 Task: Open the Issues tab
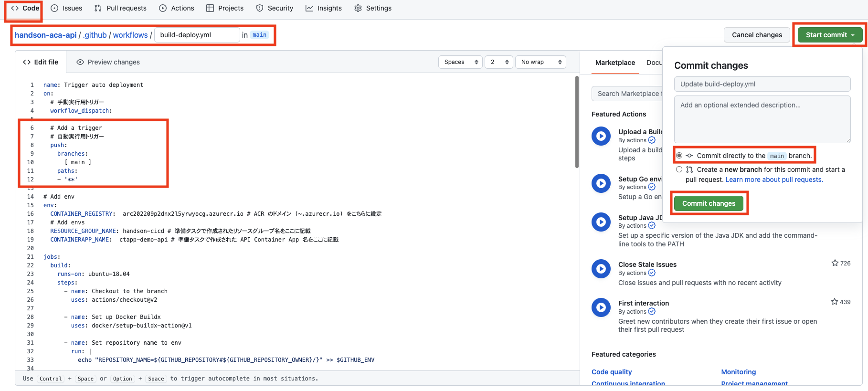point(66,8)
